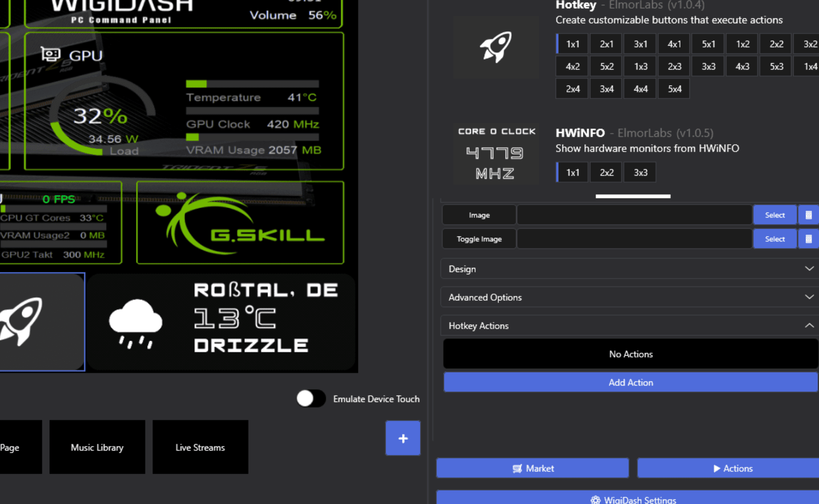The height and width of the screenshot is (504, 819).
Task: Select the rocket hotkey widget on dashboard
Action: click(x=42, y=322)
